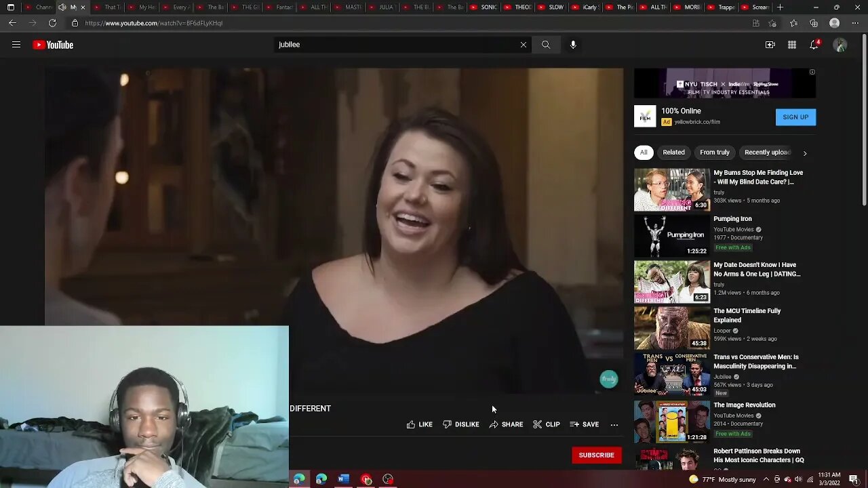Clear the search box with the X
Screen dimensions: 868x488
[523, 45]
